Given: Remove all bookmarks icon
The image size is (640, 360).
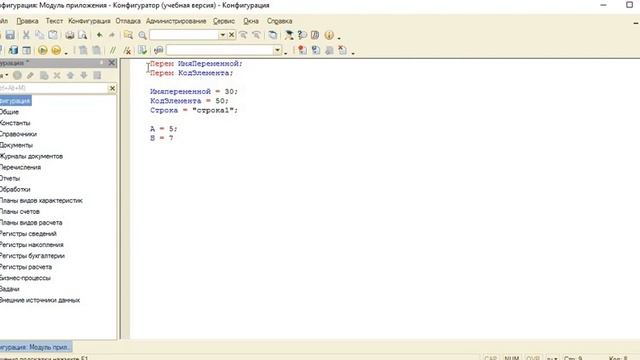Looking at the screenshot, I should (342, 50).
